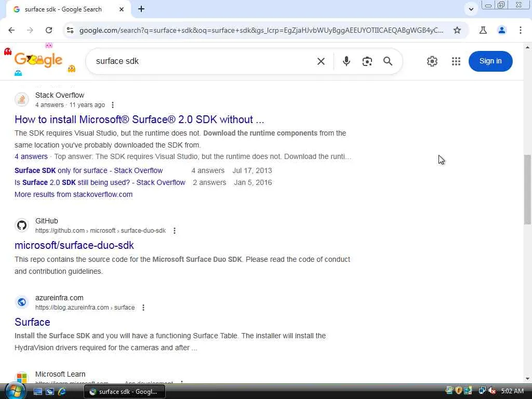The height and width of the screenshot is (399, 532).
Task: Click Switch between windows quick launch icon
Action: pyautogui.click(x=50, y=392)
